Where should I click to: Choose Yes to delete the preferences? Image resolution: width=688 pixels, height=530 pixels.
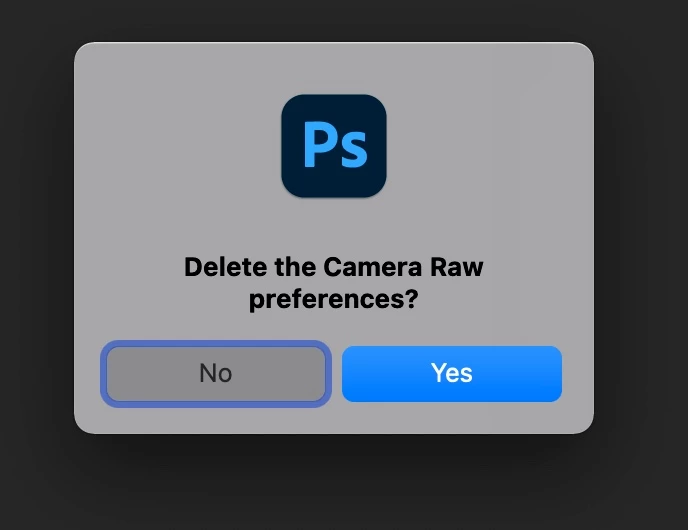click(x=452, y=373)
